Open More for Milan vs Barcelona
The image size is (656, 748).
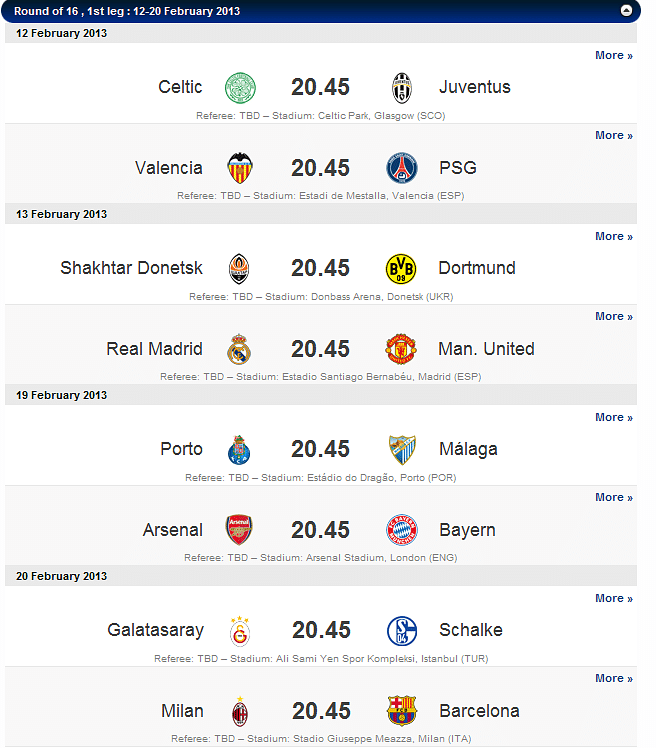[x=613, y=678]
